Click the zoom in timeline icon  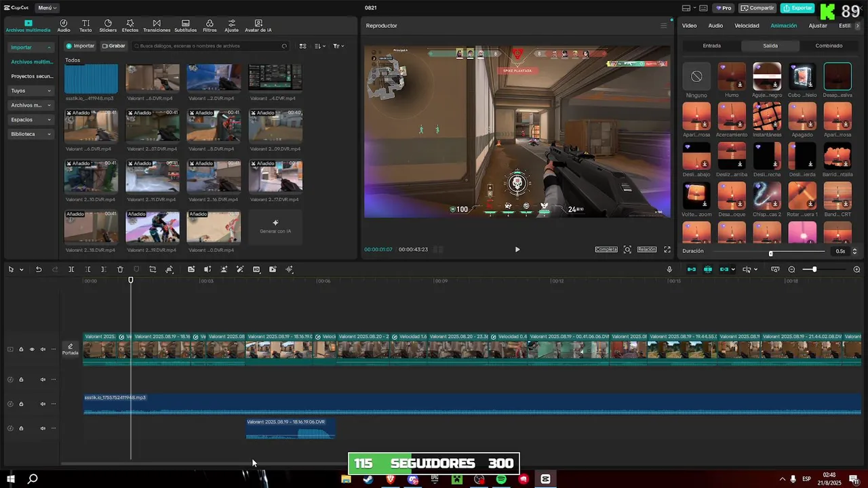pyautogui.click(x=856, y=269)
